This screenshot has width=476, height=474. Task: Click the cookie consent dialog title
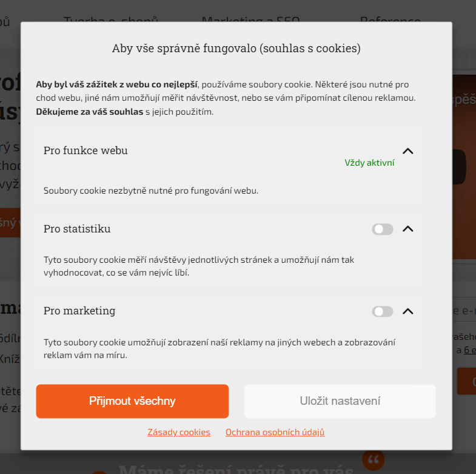(x=236, y=49)
